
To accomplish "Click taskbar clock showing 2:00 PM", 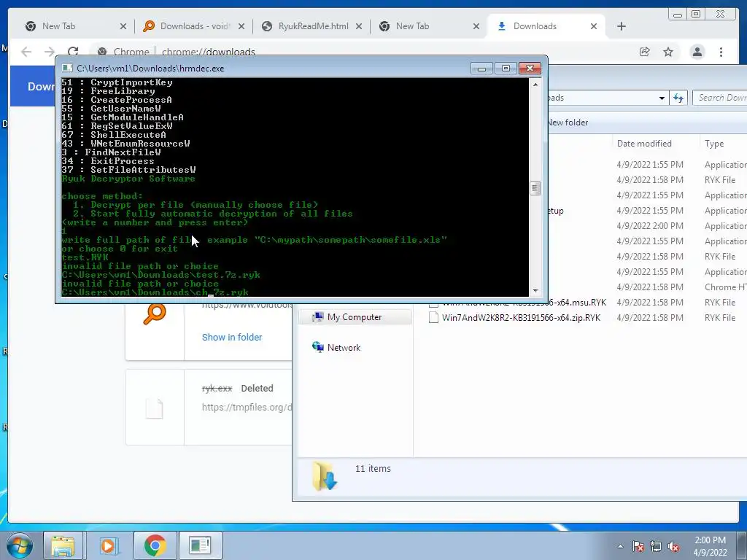I will tap(711, 546).
